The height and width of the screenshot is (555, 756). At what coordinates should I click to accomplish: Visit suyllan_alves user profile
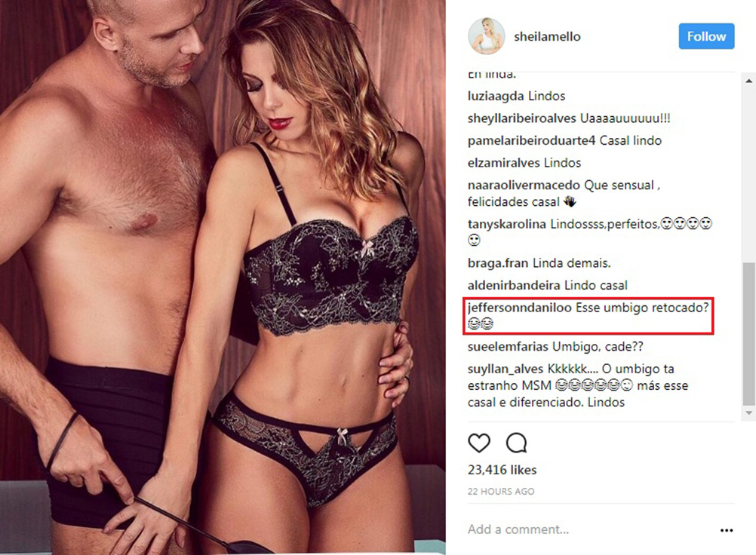(506, 369)
